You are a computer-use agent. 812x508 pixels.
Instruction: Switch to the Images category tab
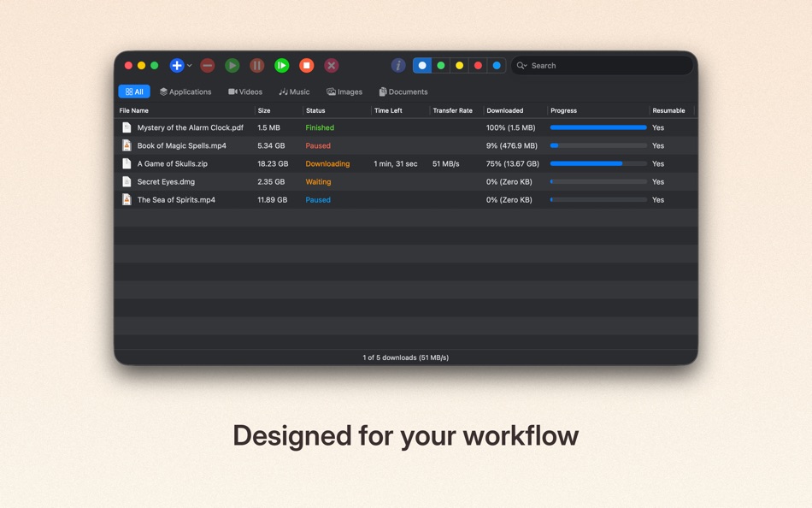point(344,92)
